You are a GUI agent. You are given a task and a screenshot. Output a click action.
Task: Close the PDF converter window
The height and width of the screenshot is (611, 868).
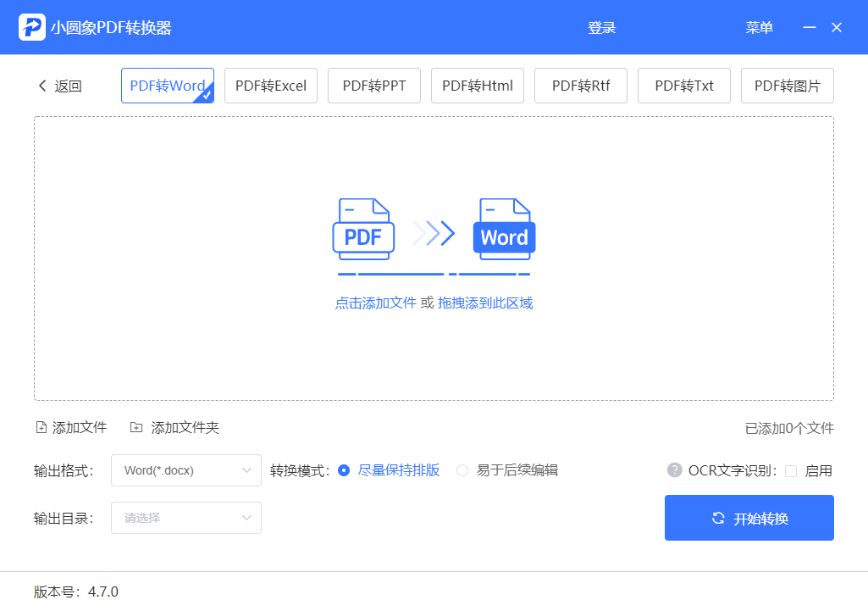point(837,27)
